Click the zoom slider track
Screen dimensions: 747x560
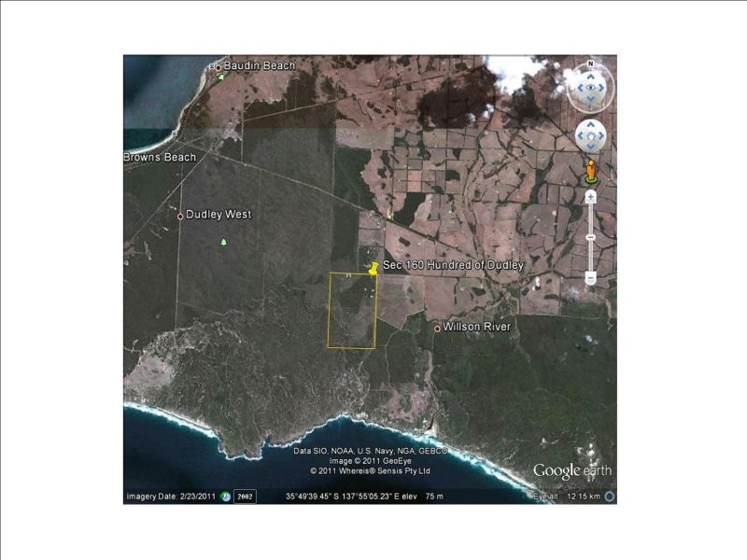590,237
